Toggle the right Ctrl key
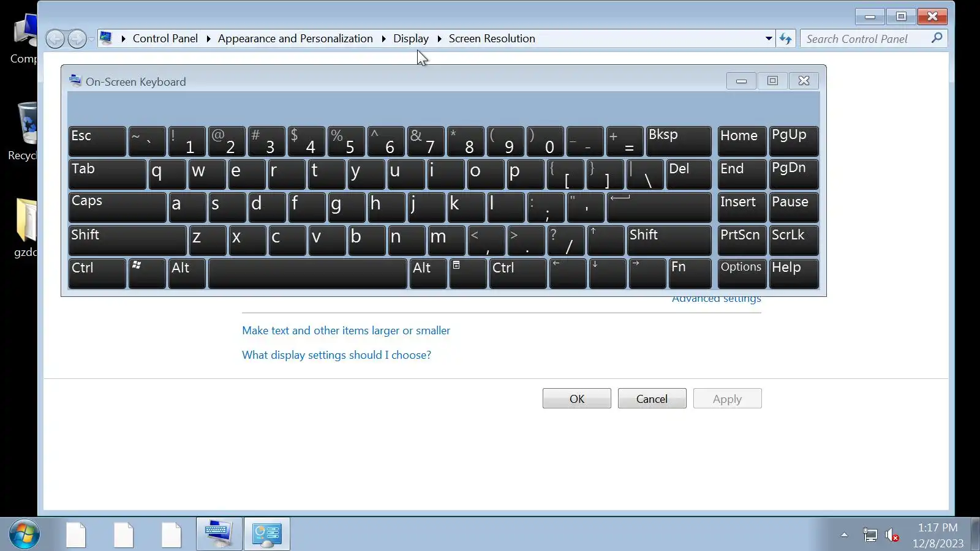 pyautogui.click(x=518, y=273)
